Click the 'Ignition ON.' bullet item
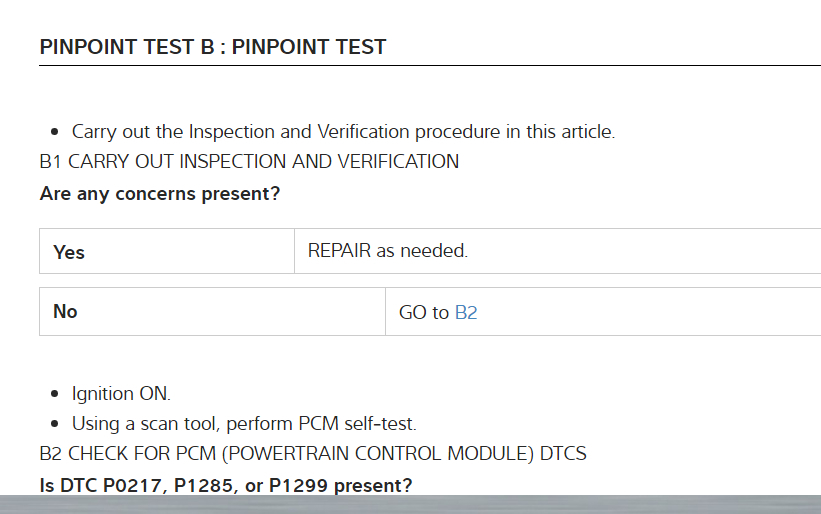The height and width of the screenshot is (514, 821). pyautogui.click(x=120, y=394)
